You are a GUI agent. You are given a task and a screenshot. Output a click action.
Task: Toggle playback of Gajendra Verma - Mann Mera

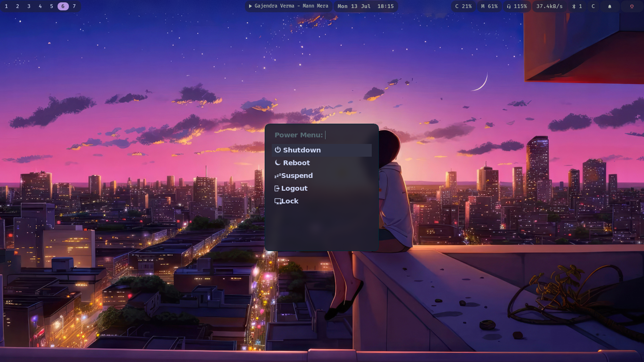coord(288,6)
